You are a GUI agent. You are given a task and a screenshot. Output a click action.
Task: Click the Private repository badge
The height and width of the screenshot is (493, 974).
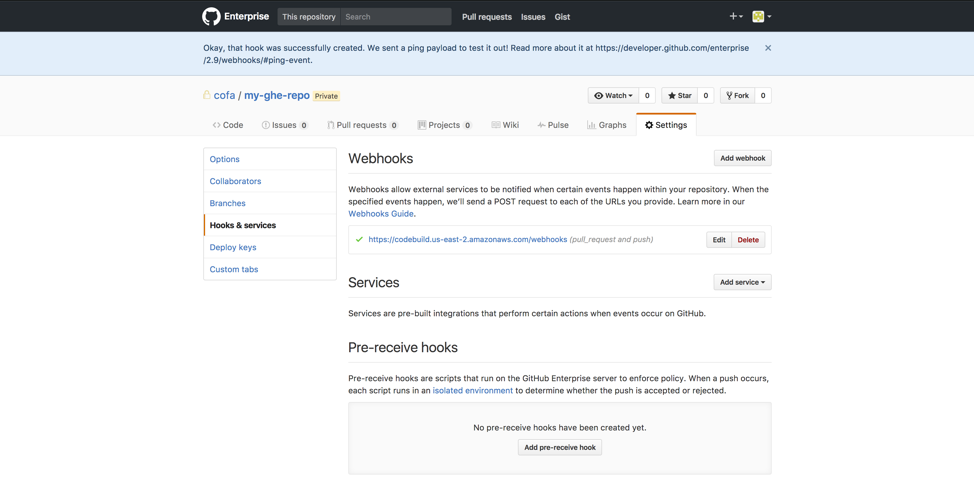[326, 96]
